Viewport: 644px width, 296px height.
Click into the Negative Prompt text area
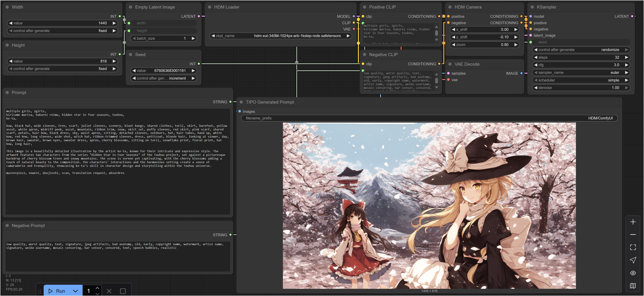coord(118,256)
